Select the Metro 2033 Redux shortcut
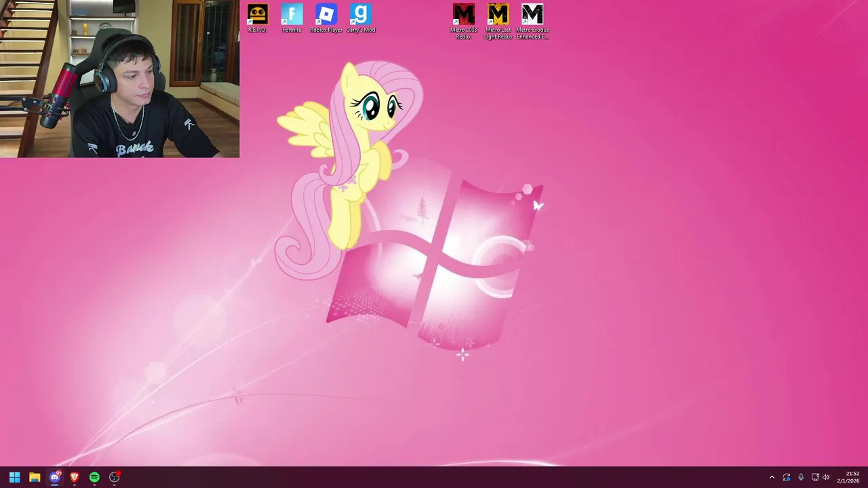 [x=463, y=22]
